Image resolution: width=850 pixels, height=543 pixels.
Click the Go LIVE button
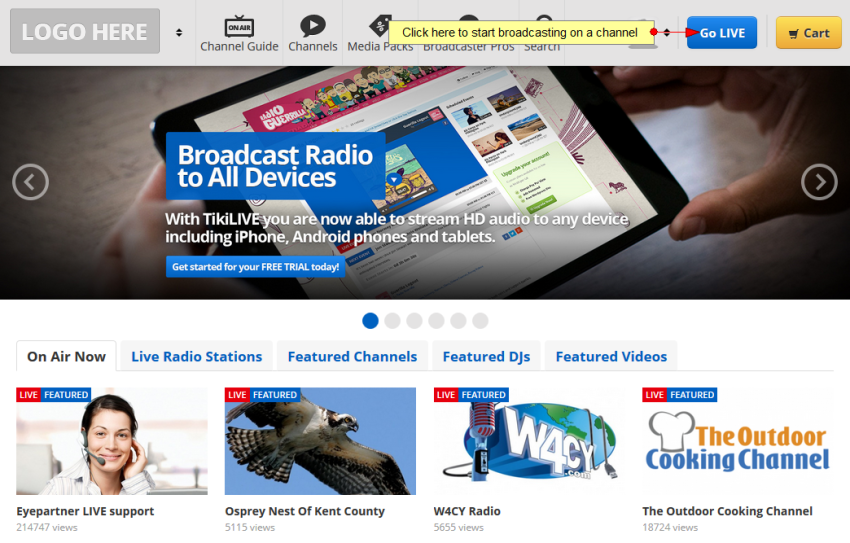tap(722, 33)
